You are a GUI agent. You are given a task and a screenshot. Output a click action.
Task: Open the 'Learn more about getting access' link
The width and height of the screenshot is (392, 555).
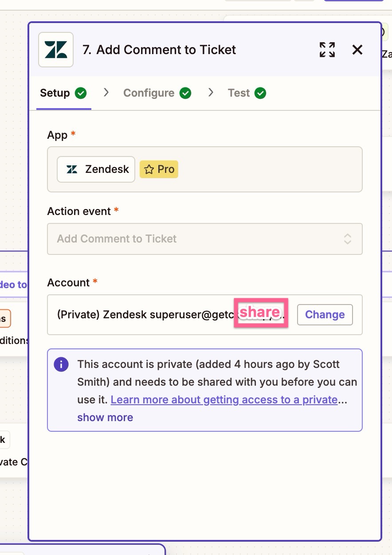pos(224,400)
